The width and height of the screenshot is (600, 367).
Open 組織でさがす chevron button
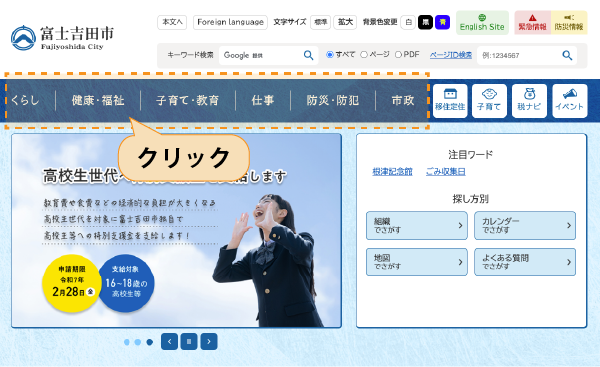[x=417, y=226]
